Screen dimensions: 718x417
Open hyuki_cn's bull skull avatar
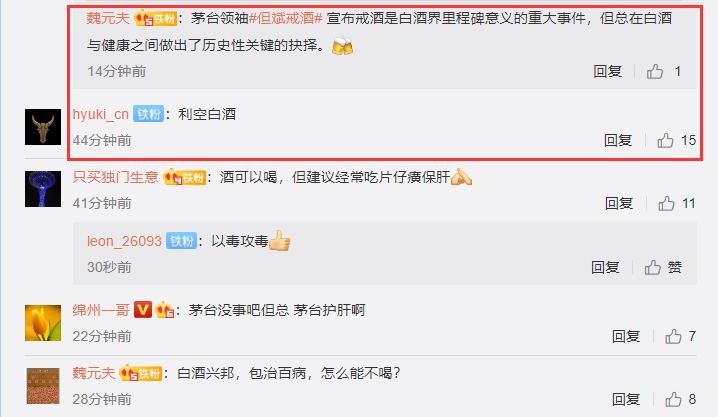(x=43, y=127)
